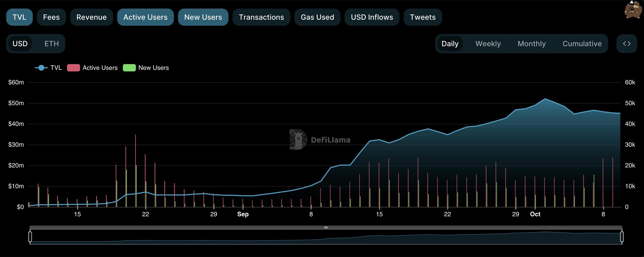The height and width of the screenshot is (257, 644).
Task: Enable the Tweets chart overlay
Action: (x=423, y=17)
